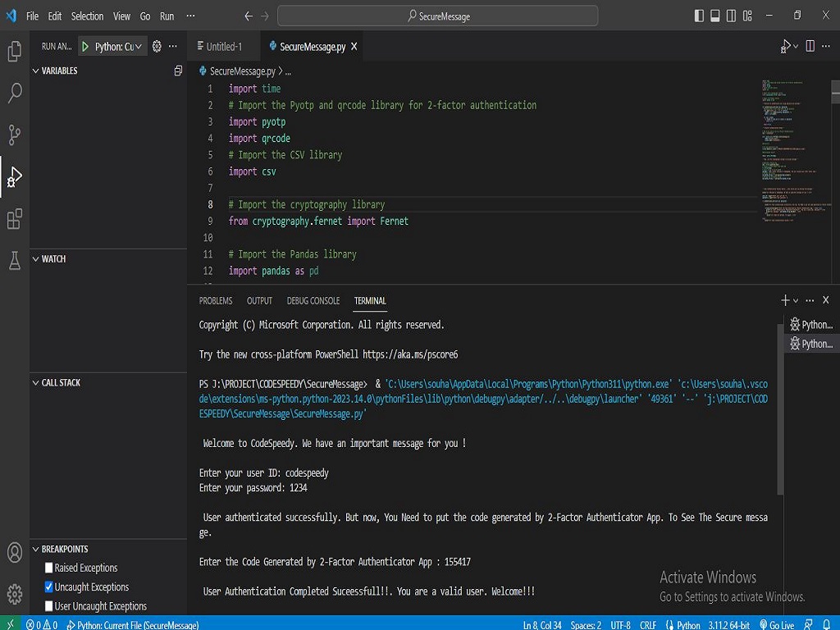Click the Python: Current File debug status item
Image resolution: width=840 pixels, height=630 pixels.
[132, 624]
